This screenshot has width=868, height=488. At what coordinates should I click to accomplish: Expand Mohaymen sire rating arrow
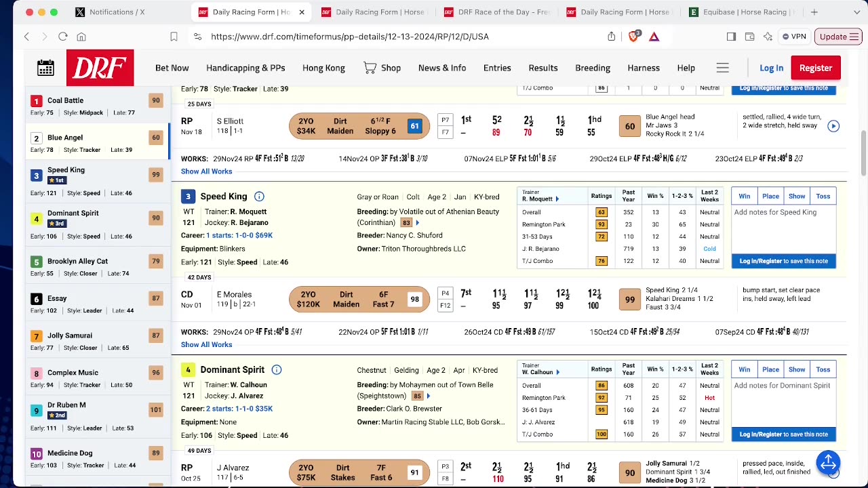point(428,396)
